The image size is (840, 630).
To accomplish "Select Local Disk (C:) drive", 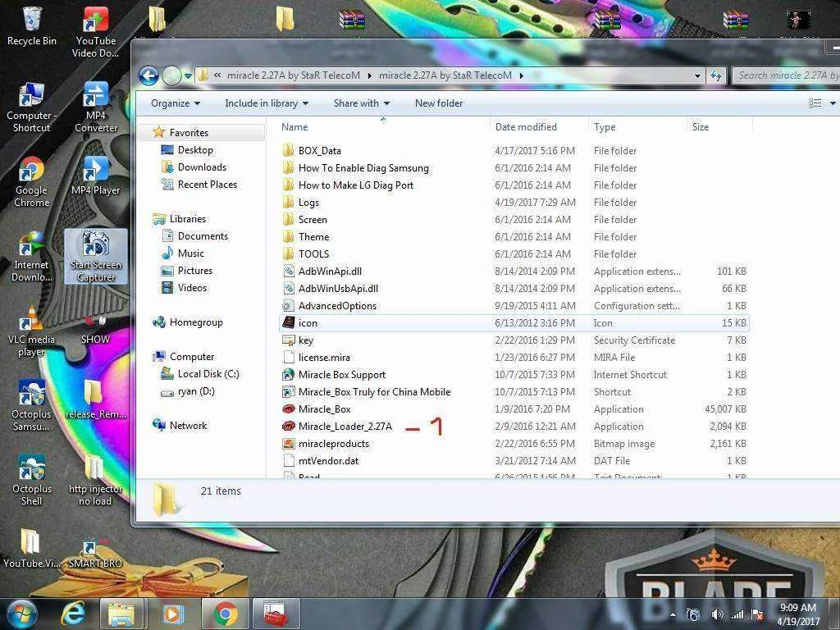I will (208, 374).
